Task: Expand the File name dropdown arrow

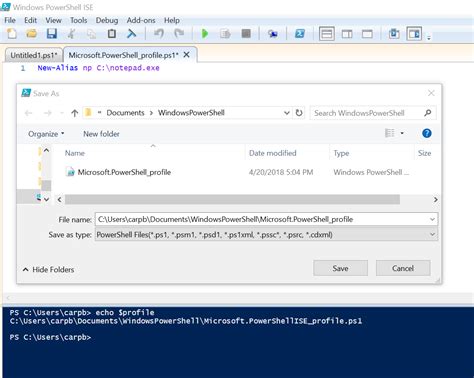Action: pyautogui.click(x=432, y=219)
